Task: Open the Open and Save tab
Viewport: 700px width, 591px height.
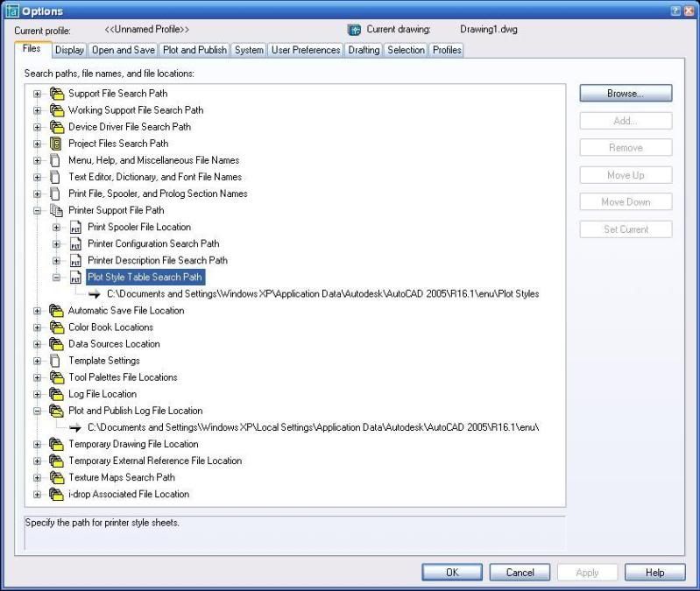Action: 124,50
